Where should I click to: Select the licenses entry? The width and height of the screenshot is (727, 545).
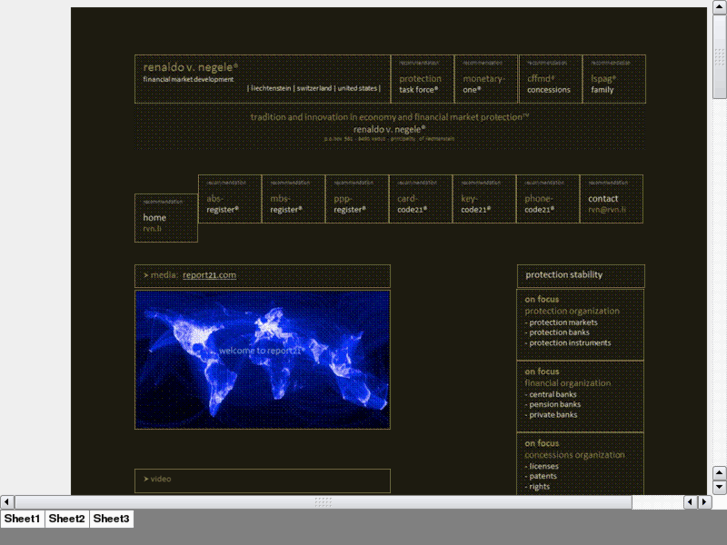click(543, 466)
